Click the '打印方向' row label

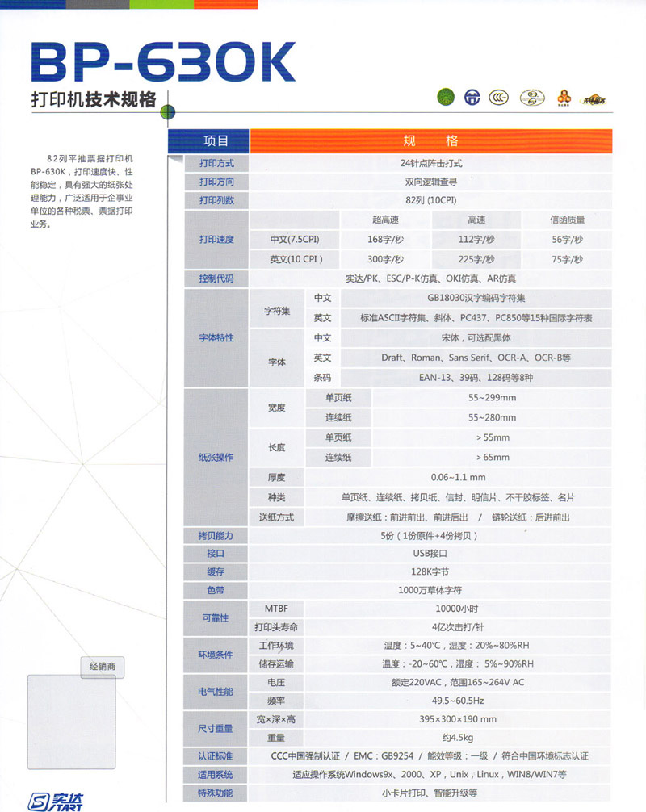[216, 182]
